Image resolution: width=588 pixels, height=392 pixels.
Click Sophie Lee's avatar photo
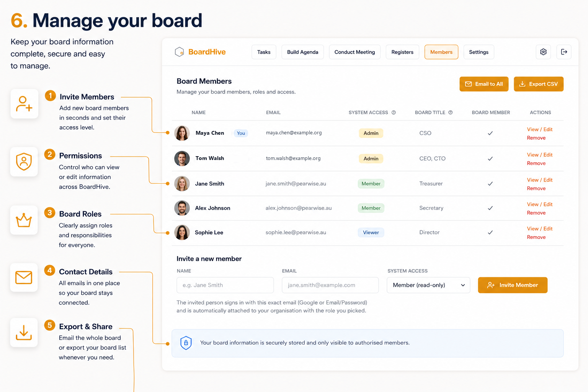click(x=182, y=232)
